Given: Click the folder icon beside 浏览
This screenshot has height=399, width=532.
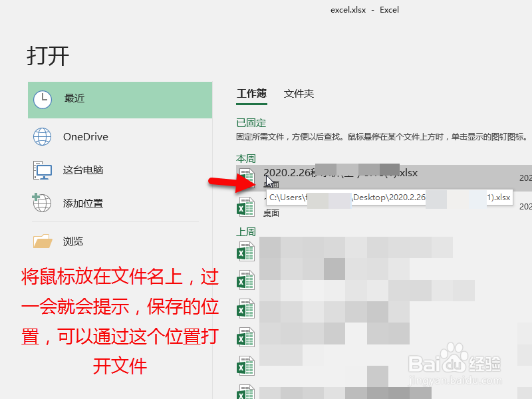Looking at the screenshot, I should (x=43, y=241).
